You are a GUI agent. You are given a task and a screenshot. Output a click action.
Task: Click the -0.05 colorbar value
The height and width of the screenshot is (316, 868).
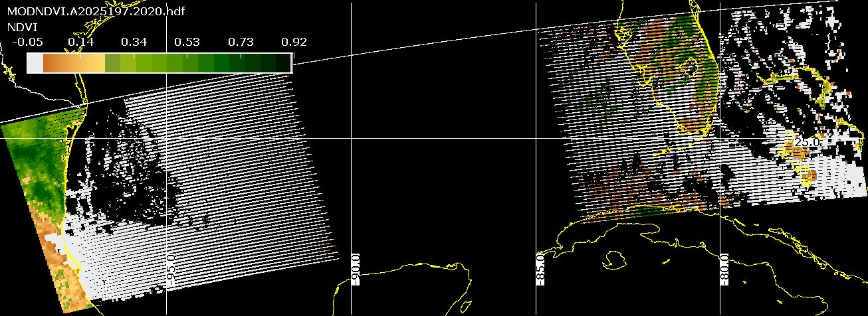tap(27, 42)
